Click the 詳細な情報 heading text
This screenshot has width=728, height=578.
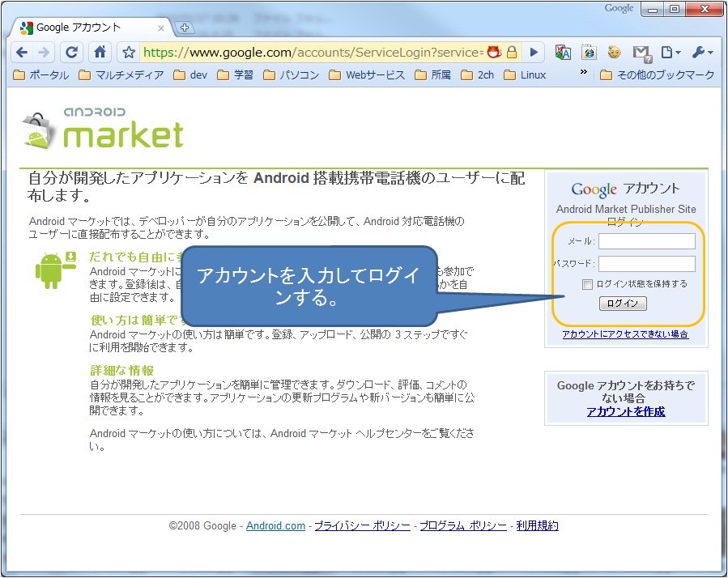click(x=121, y=371)
